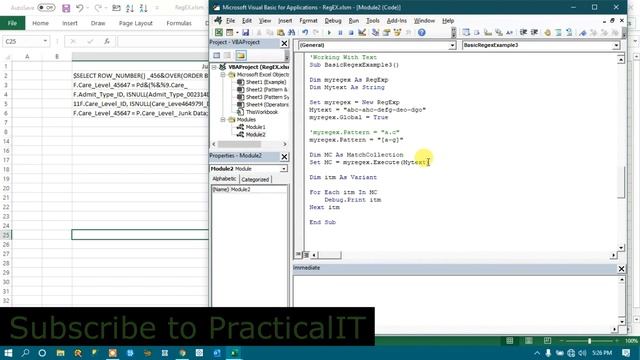
Task: Click the Windows Start button
Action: pos(8,353)
